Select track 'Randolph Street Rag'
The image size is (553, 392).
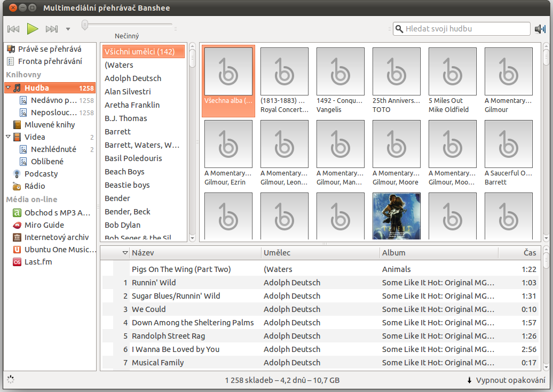(320, 336)
